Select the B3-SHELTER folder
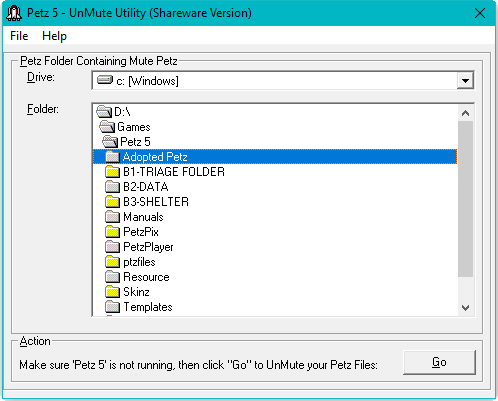This screenshot has height=401, width=498. click(275, 202)
